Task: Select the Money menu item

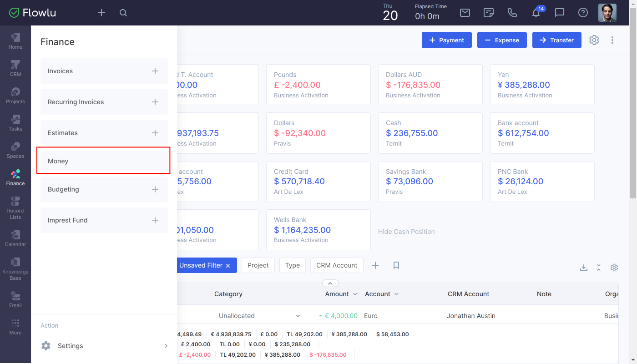Action: [x=103, y=160]
